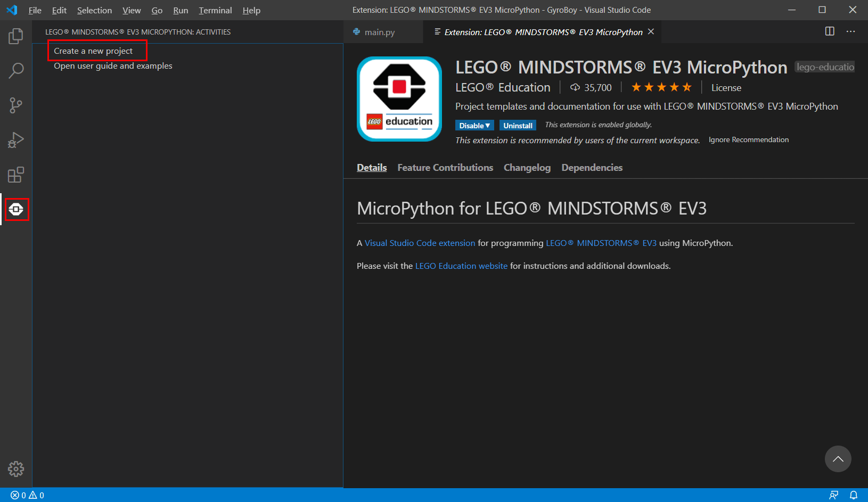The image size is (868, 502).
Task: Open the File menu
Action: click(35, 10)
